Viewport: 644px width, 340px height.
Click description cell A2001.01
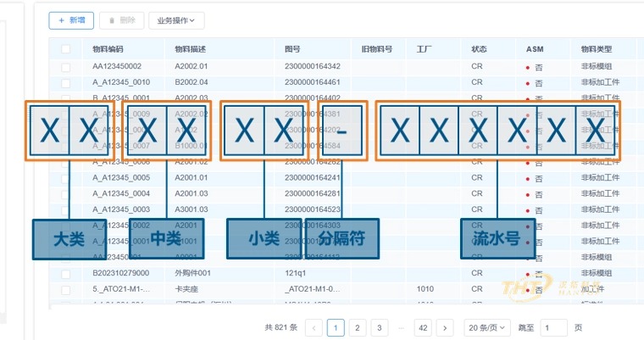[192, 177]
